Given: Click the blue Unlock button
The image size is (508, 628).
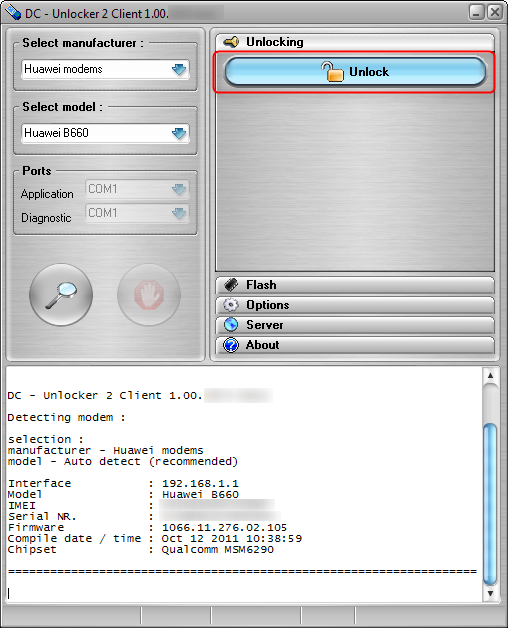Looking at the screenshot, I should (355, 72).
